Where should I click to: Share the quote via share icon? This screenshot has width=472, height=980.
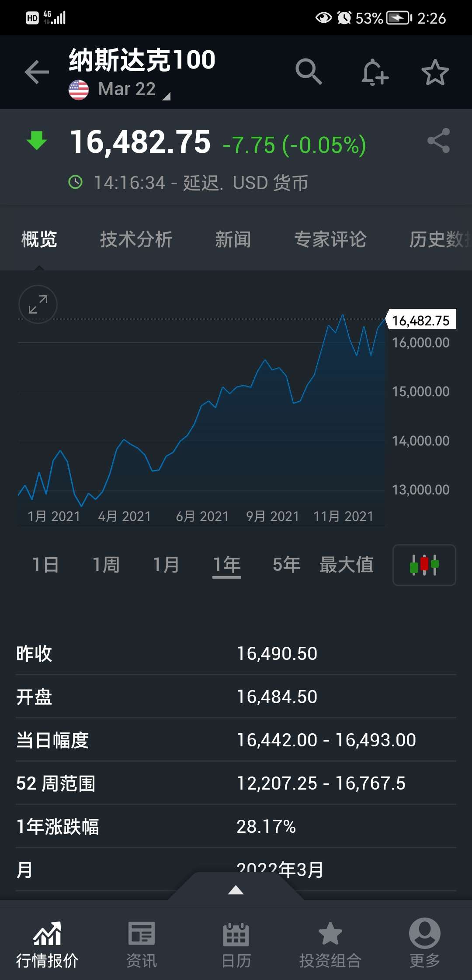coord(438,140)
